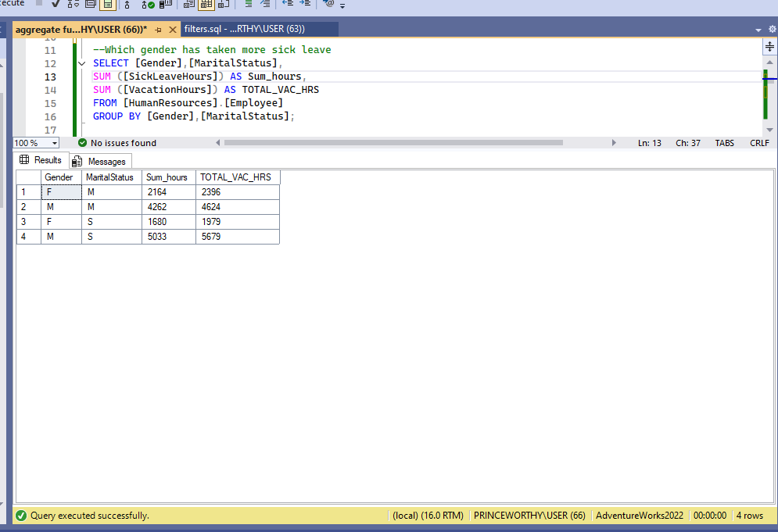Place cursor on the GROUP BY line

193,116
